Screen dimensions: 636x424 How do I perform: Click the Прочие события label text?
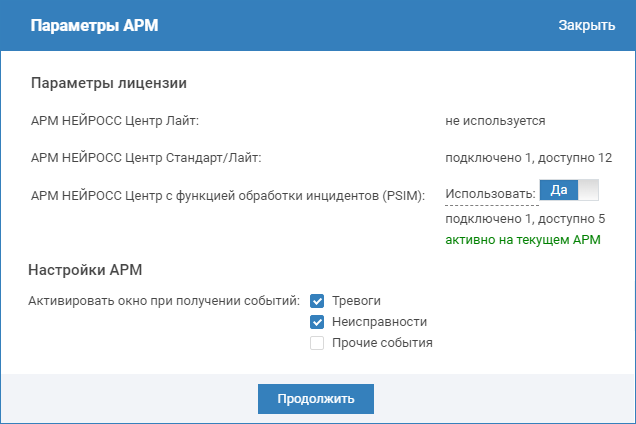pyautogui.click(x=381, y=343)
